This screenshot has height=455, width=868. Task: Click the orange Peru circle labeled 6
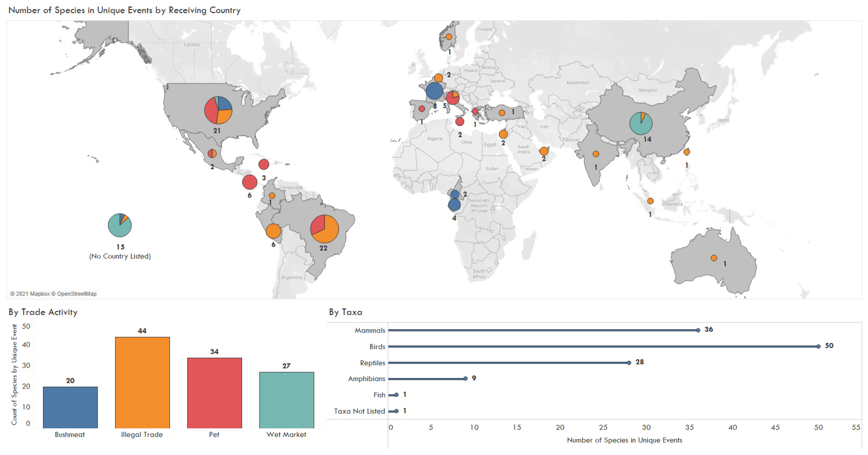click(x=273, y=231)
